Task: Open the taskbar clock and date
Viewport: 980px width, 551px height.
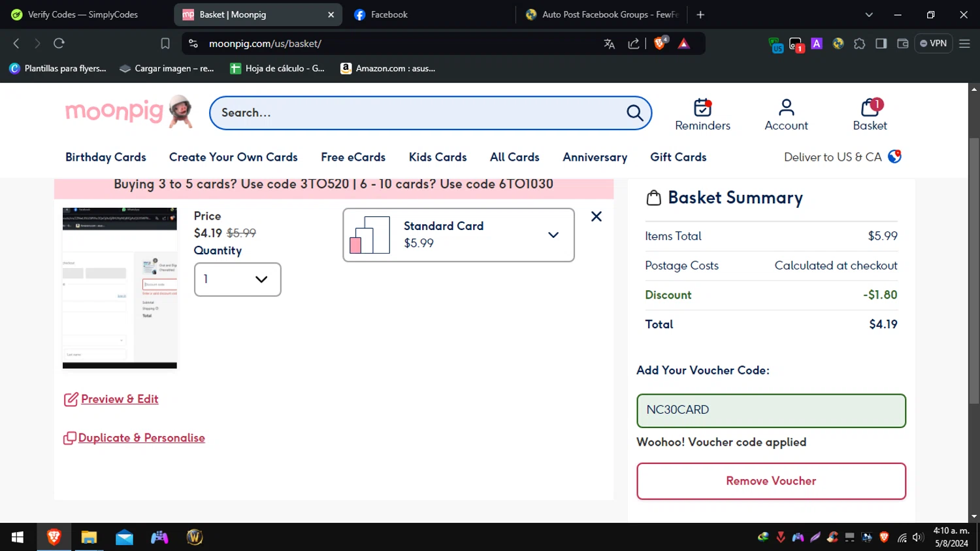Action: 951,537
